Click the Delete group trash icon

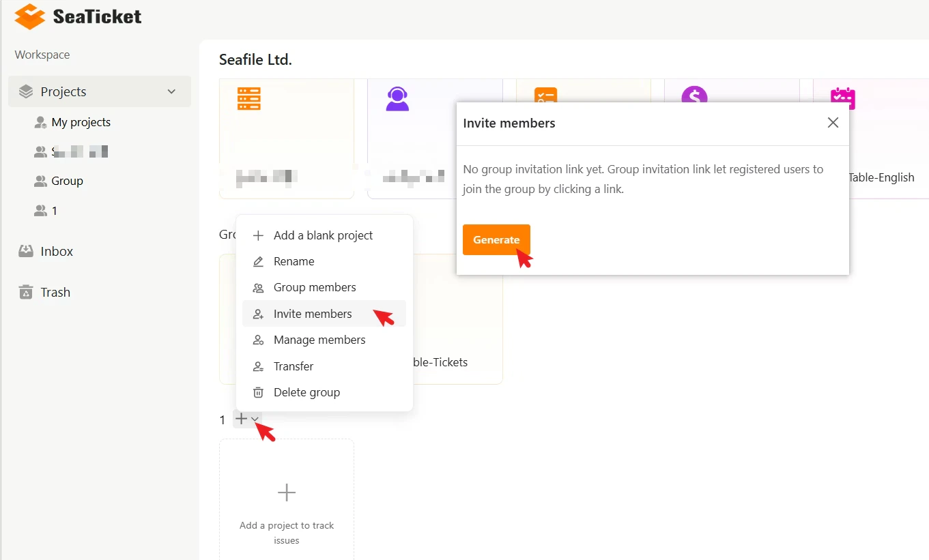258,392
